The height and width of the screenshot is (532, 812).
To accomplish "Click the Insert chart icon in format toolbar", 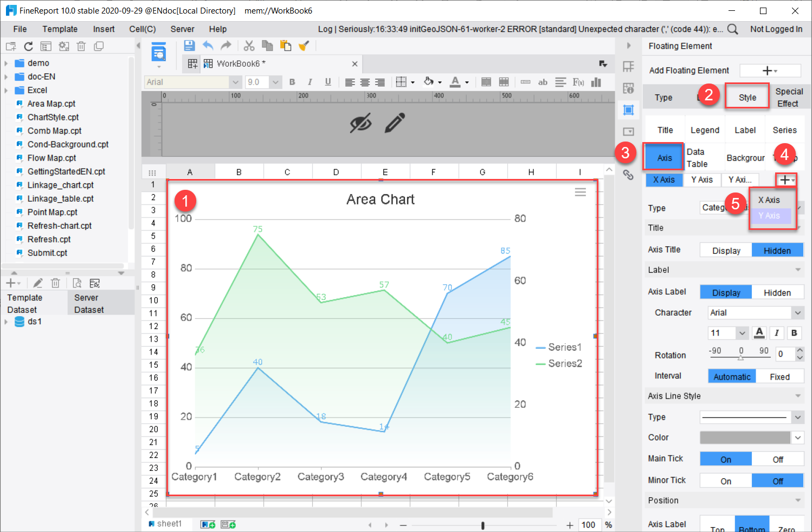I will [596, 82].
